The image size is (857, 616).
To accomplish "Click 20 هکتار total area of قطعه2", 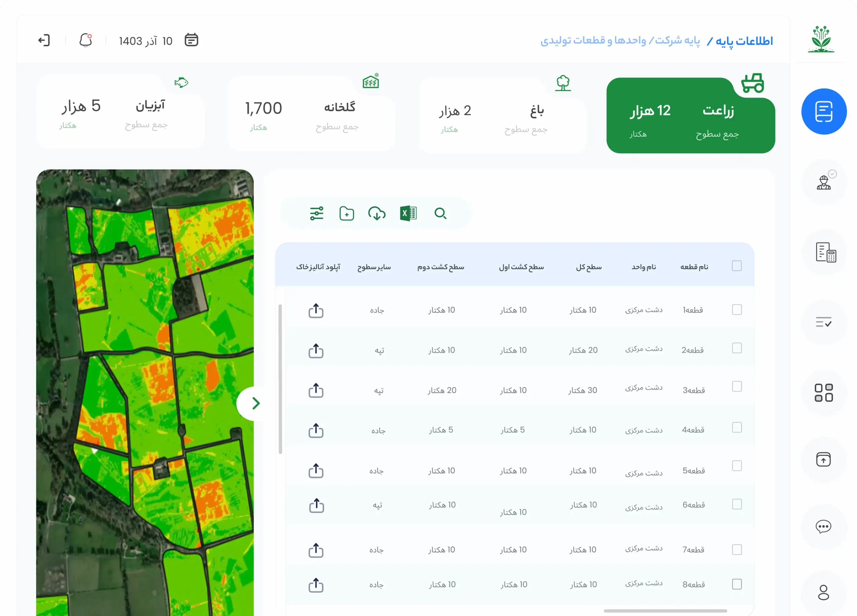I will (583, 350).
